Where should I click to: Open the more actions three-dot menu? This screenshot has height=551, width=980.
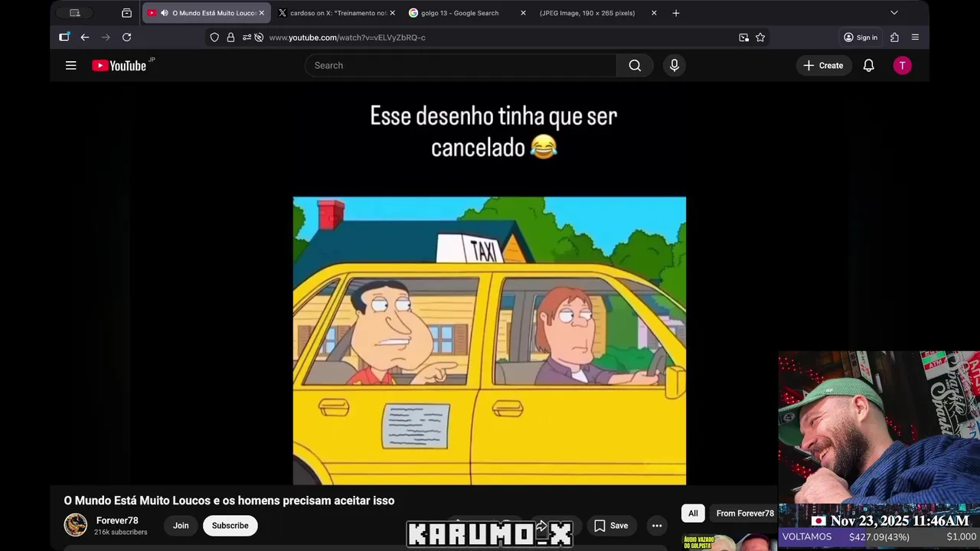pos(657,526)
